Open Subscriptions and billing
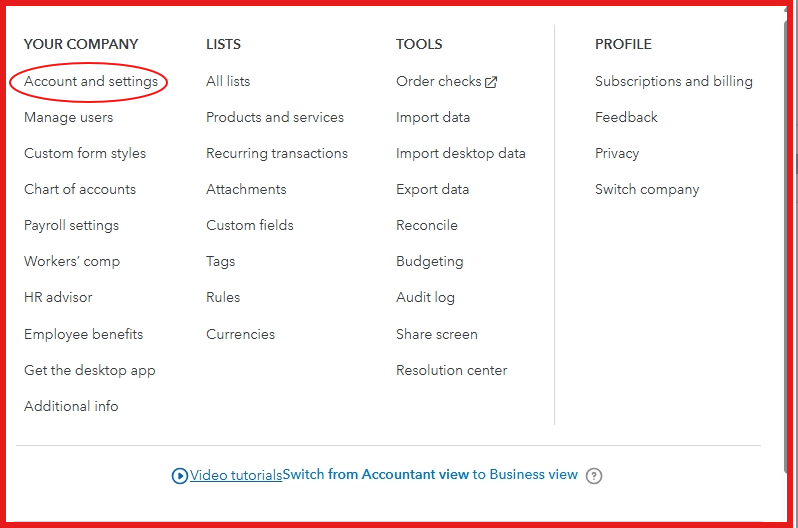Viewport: 798px width, 528px height. click(x=674, y=81)
